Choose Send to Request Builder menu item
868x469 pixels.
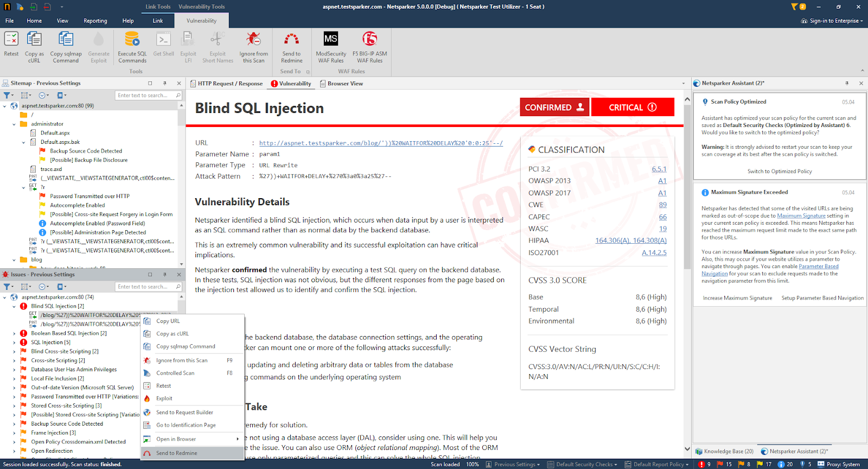(x=184, y=413)
